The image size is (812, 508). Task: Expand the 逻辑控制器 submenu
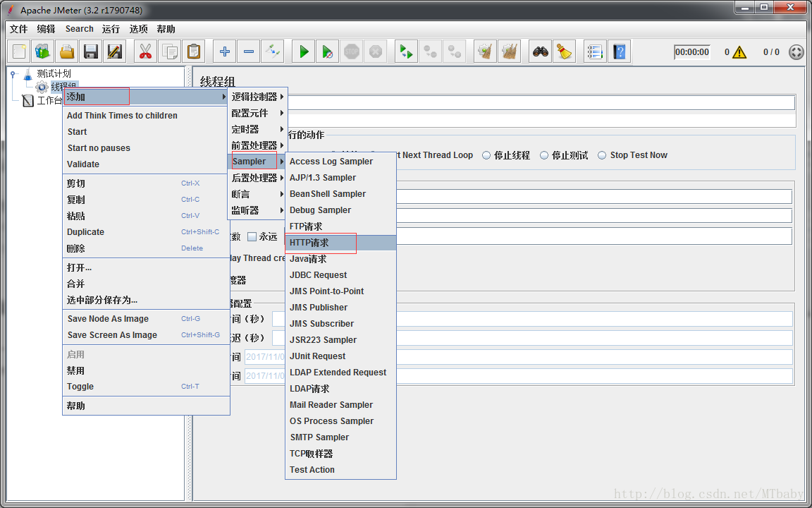257,97
